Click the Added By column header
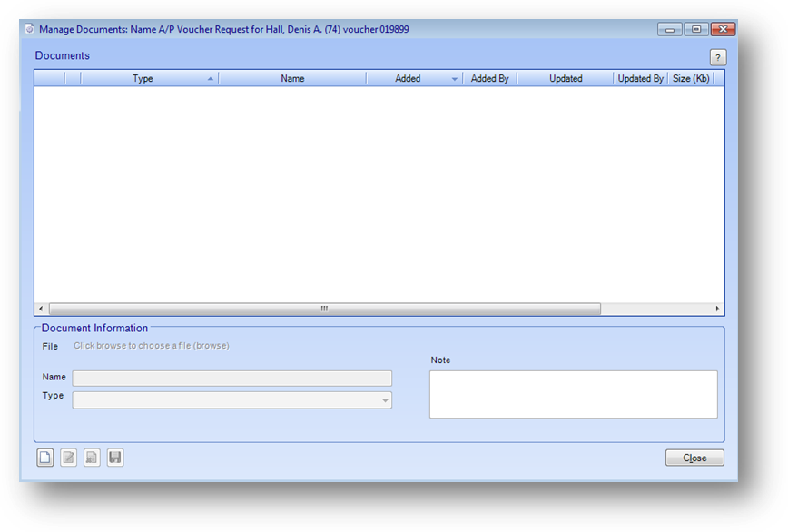Image resolution: width=788 pixels, height=532 pixels. point(489,78)
